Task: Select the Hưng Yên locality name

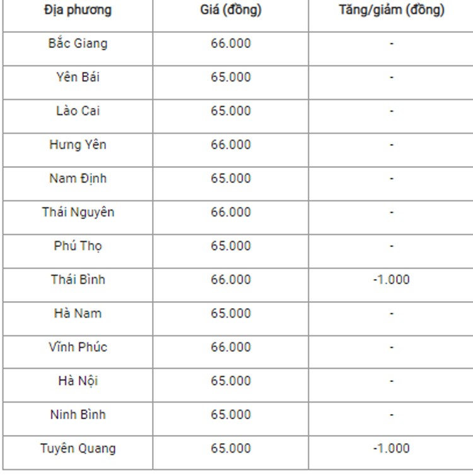Action: [x=78, y=145]
